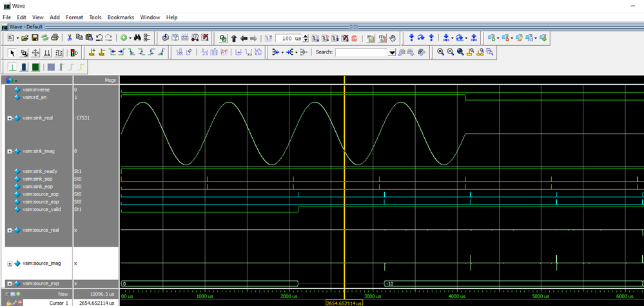Select the arrow Select Mode tool
This screenshot has height=306, width=644.
point(13,53)
